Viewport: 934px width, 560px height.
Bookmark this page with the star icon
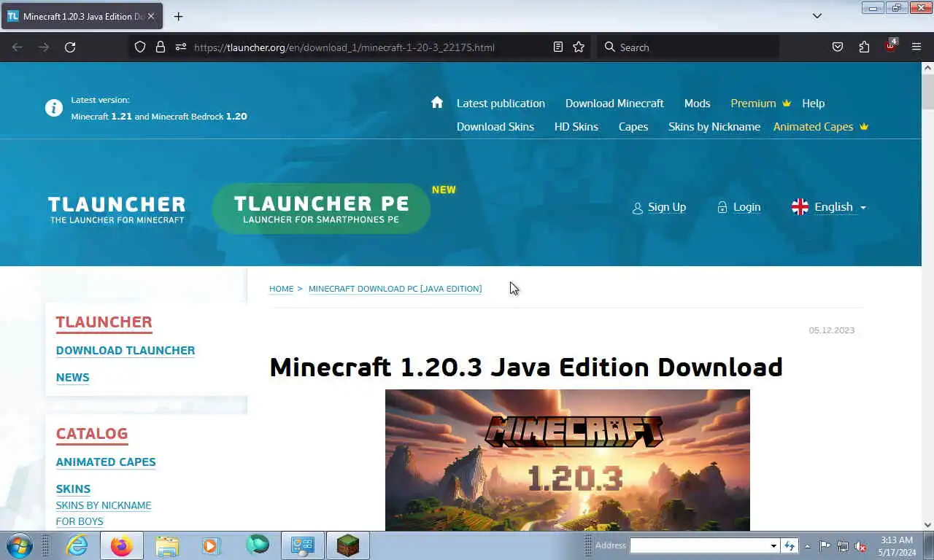[579, 47]
